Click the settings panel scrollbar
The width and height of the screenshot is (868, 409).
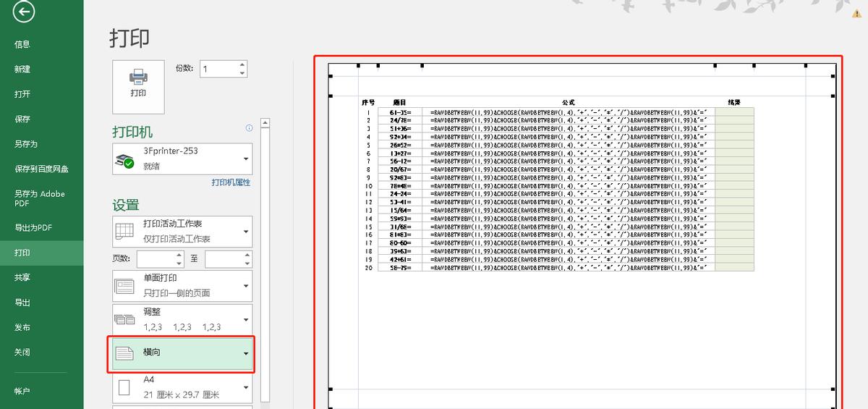coord(265,264)
